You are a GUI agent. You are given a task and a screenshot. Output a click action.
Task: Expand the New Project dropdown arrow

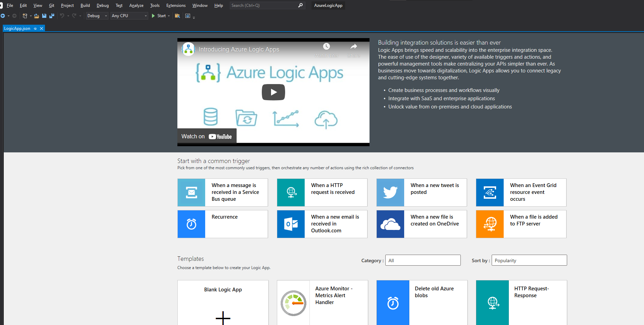tap(31, 16)
